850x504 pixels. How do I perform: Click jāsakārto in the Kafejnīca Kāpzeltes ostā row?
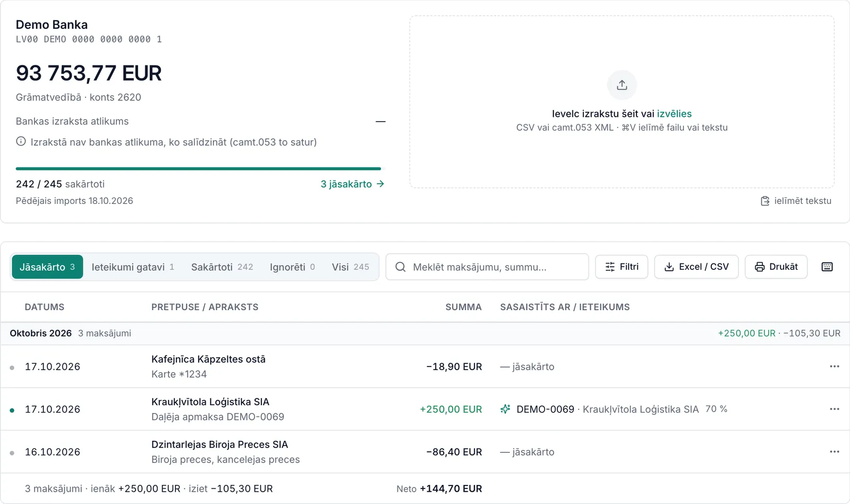(527, 366)
